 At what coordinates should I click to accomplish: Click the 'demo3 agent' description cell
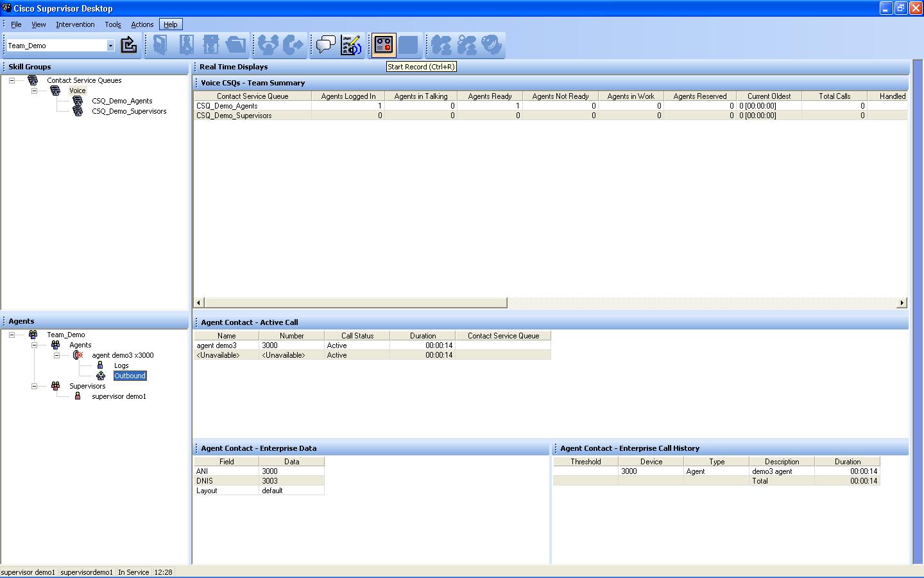click(782, 471)
